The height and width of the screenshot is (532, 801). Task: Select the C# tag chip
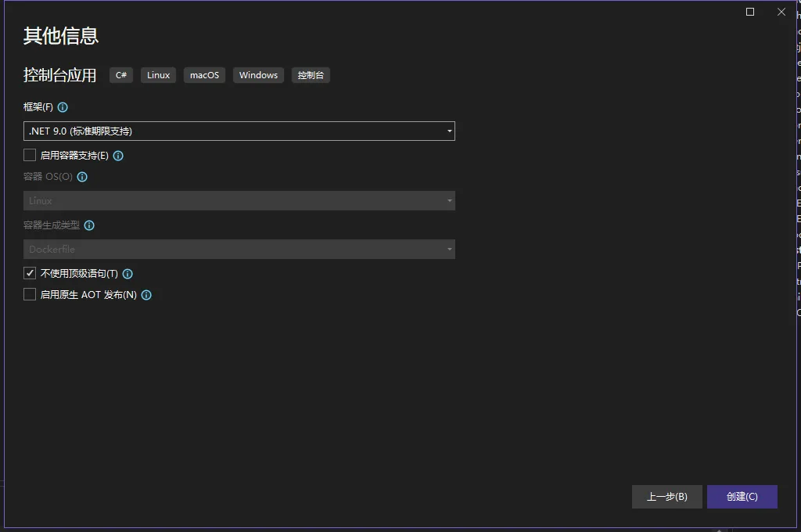[x=120, y=75]
